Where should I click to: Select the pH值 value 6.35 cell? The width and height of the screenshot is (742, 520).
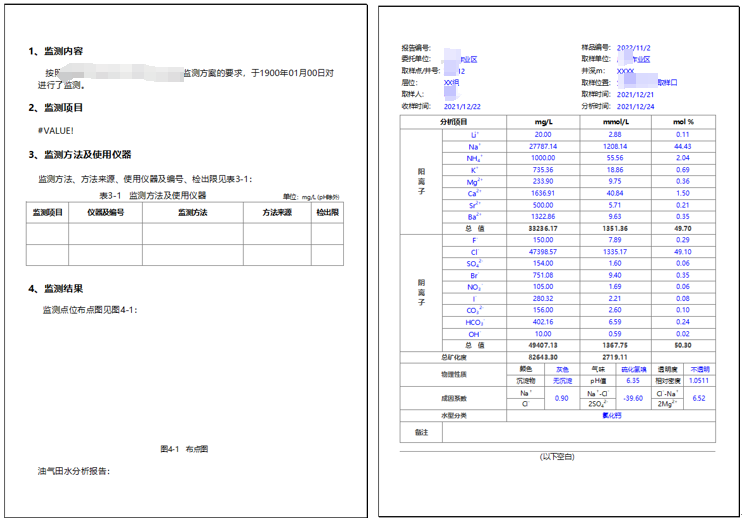pos(632,380)
